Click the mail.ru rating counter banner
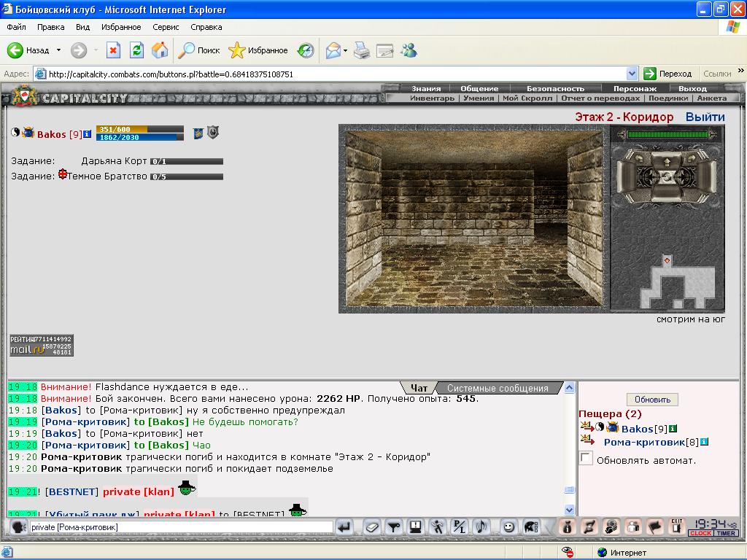 (x=42, y=345)
